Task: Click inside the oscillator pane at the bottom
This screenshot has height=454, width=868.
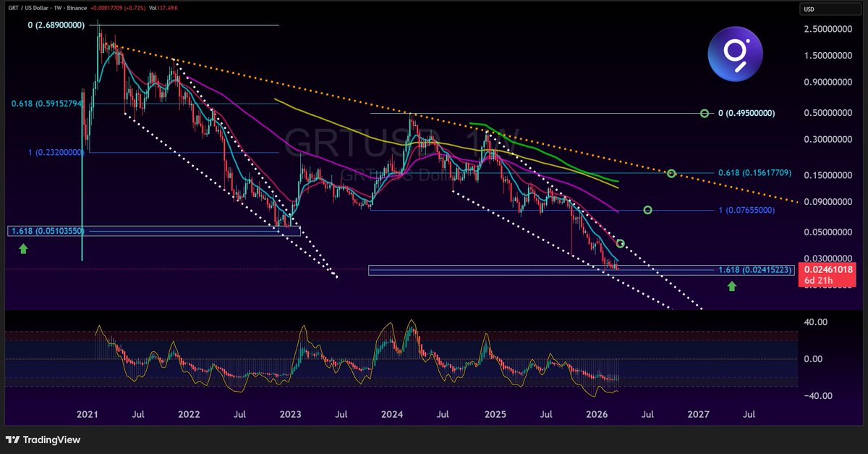Action: pyautogui.click(x=398, y=358)
